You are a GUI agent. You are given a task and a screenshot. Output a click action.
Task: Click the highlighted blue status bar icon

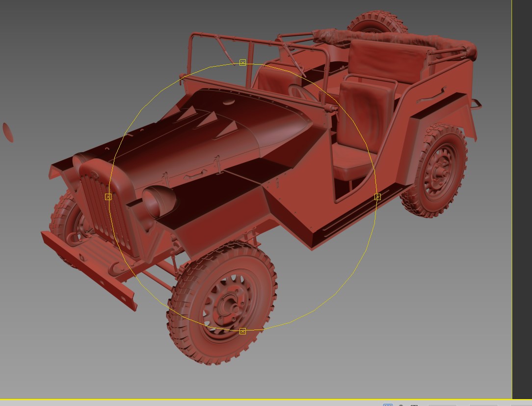388,405
